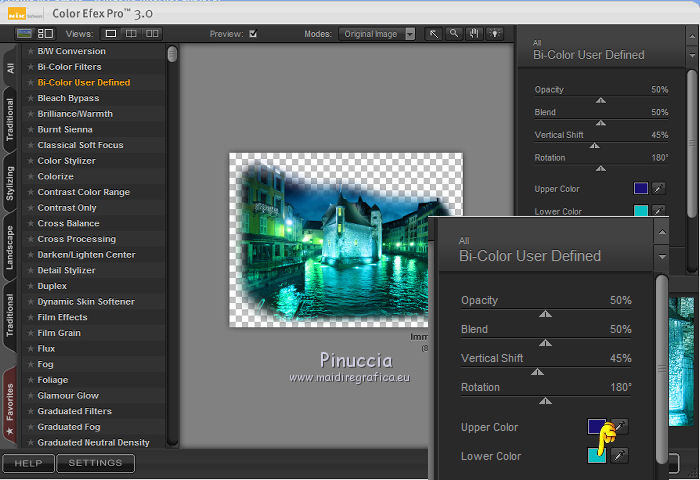
Task: Toggle the Preview checkbox
Action: (253, 34)
